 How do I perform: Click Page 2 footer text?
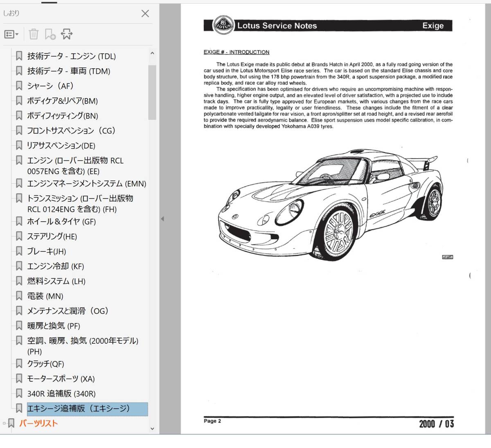coord(212,421)
